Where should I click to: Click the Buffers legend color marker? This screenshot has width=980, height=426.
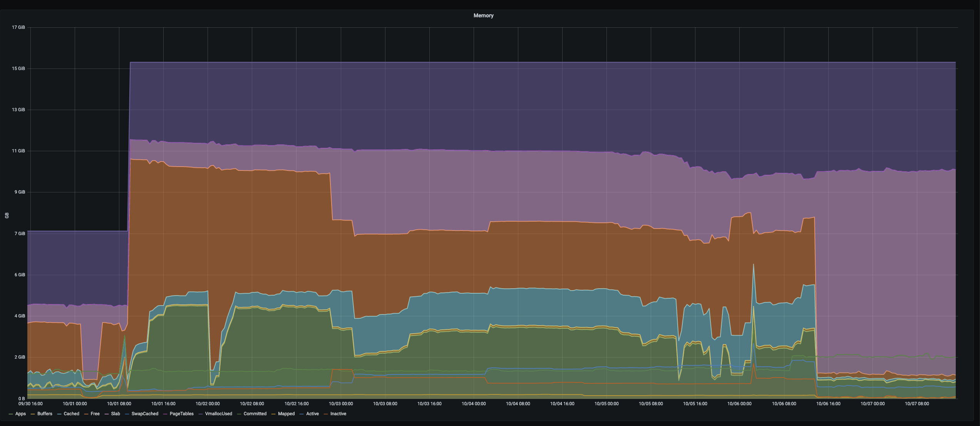[33, 414]
